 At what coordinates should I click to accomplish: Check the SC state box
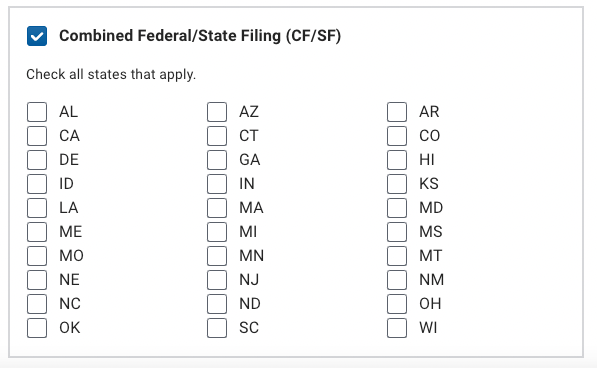click(217, 328)
